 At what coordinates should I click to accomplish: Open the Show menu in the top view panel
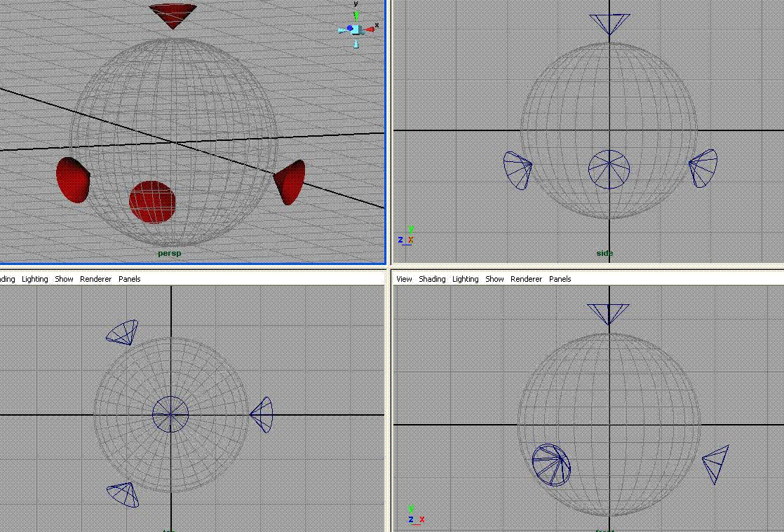[64, 279]
